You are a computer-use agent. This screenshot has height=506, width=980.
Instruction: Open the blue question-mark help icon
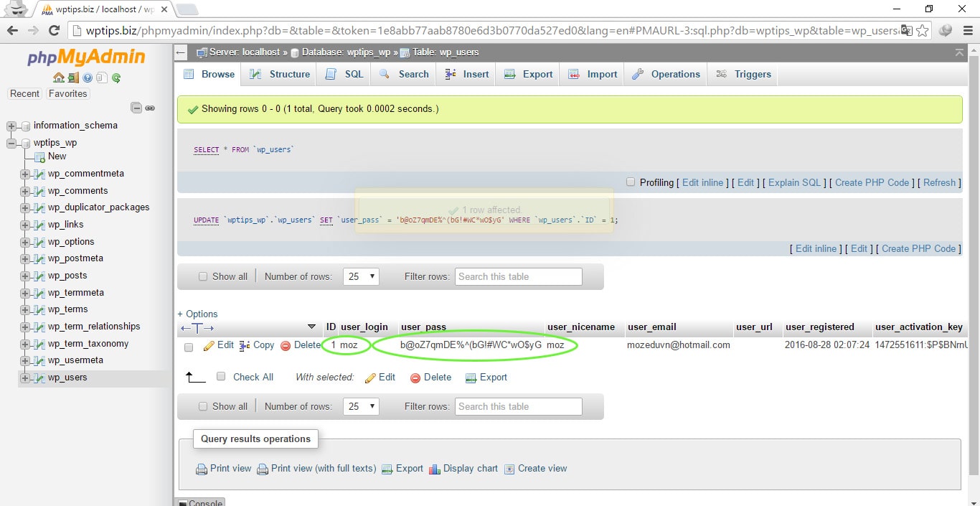[88, 78]
